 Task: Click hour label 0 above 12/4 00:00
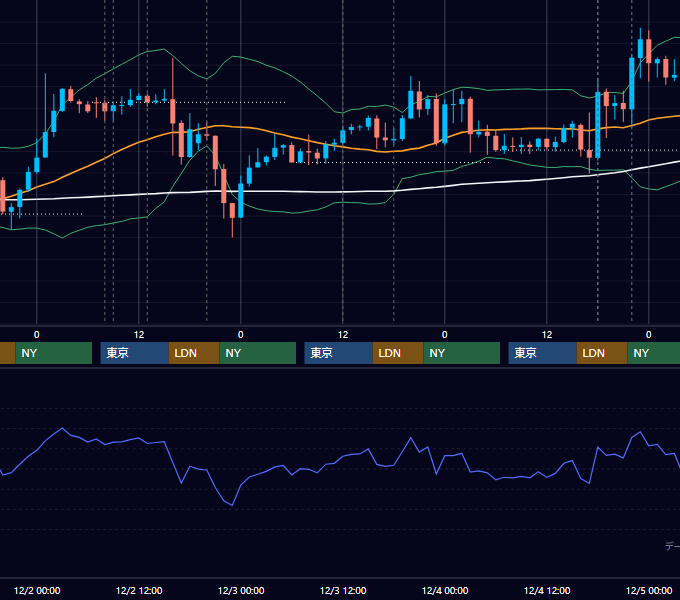click(x=445, y=335)
